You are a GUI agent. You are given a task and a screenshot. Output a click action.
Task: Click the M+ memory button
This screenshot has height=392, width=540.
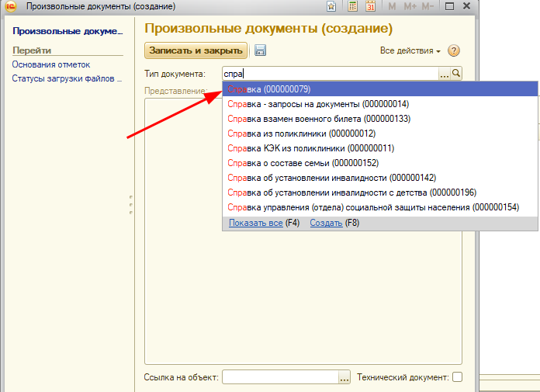(410, 6)
